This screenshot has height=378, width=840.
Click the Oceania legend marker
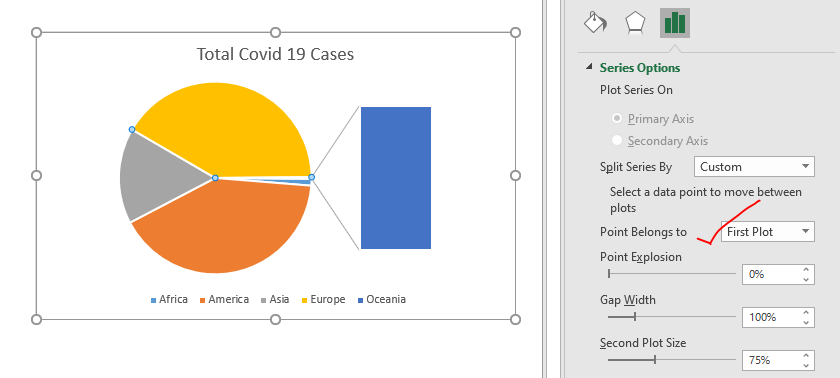[x=361, y=300]
